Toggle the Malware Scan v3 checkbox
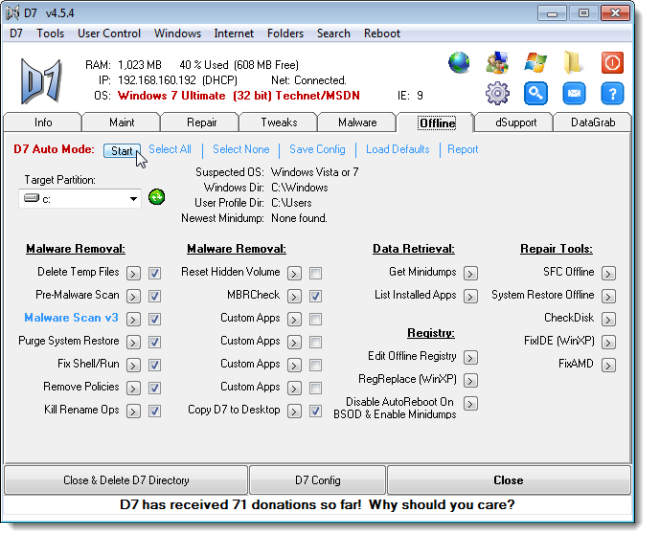 click(x=155, y=319)
